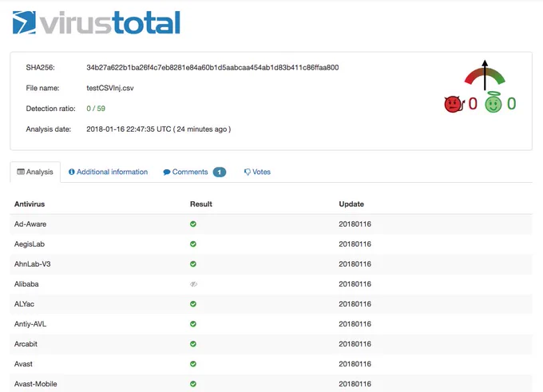This screenshot has width=543, height=392.
Task: Click the detection ratio 0 / 59
Action: click(96, 109)
